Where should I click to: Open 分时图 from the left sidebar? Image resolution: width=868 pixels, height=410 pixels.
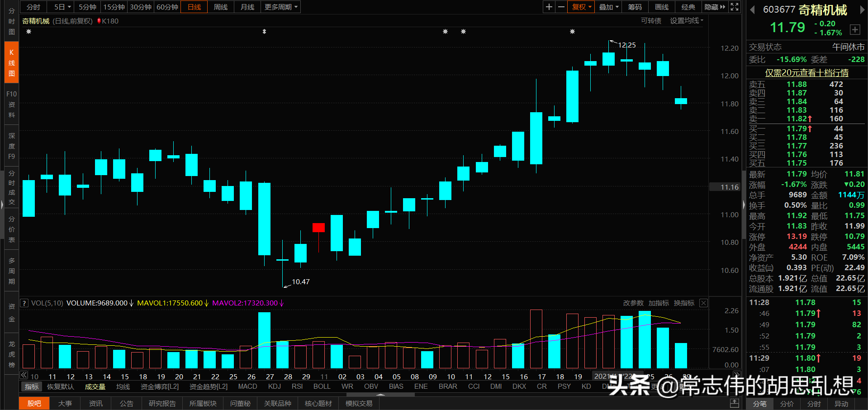click(11, 21)
